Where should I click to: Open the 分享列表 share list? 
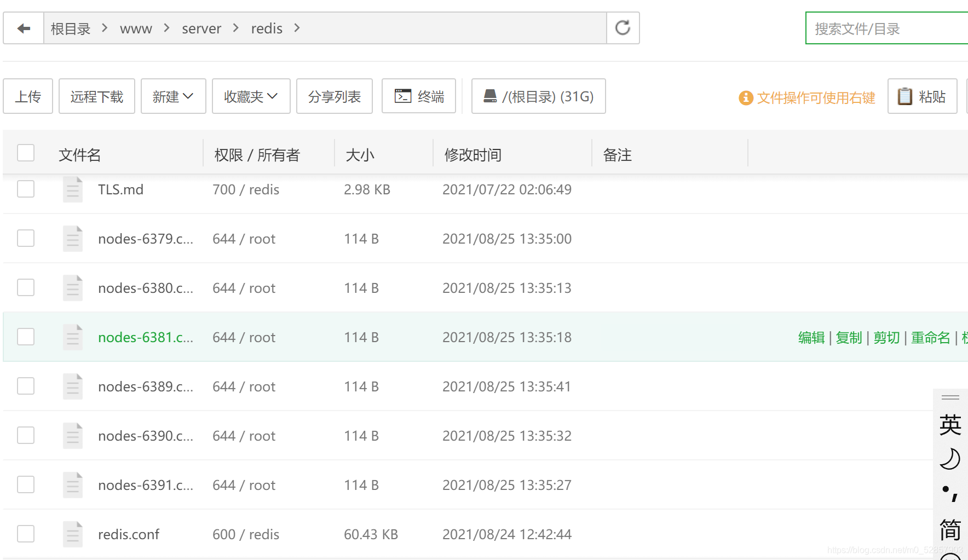click(x=335, y=96)
